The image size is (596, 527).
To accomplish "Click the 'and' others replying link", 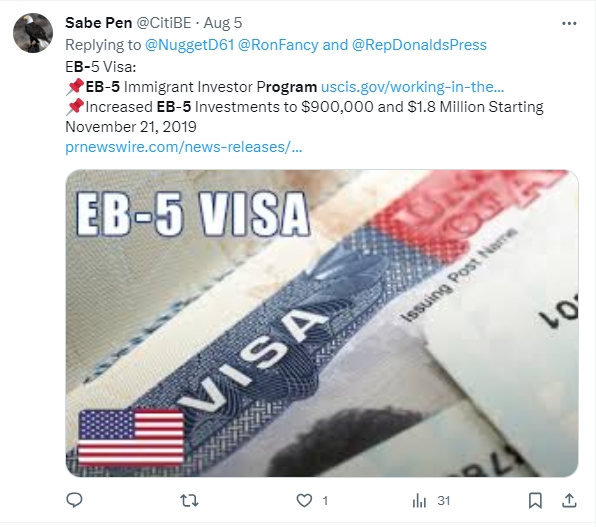I will coord(335,45).
